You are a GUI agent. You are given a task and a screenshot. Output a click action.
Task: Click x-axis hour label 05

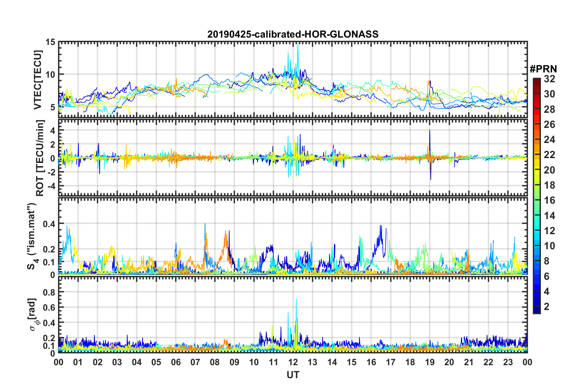pyautogui.click(x=156, y=362)
